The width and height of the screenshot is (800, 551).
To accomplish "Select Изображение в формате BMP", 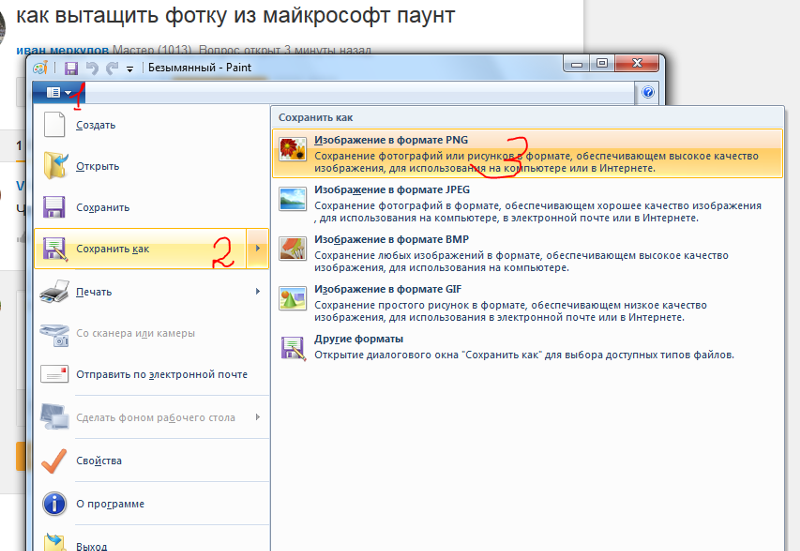I will pyautogui.click(x=528, y=253).
